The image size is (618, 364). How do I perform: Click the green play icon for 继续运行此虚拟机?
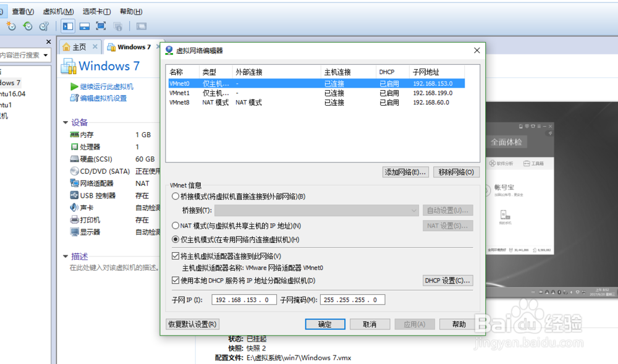click(x=74, y=87)
